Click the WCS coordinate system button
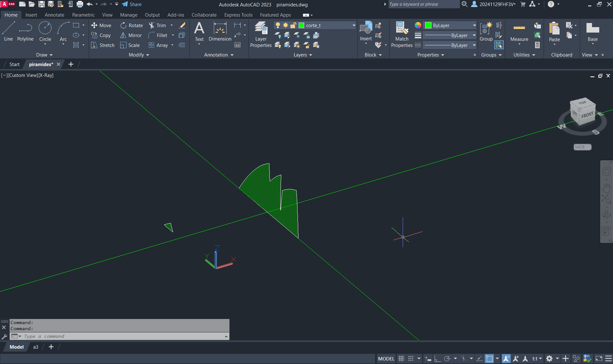613x364 pixels. pos(582,147)
